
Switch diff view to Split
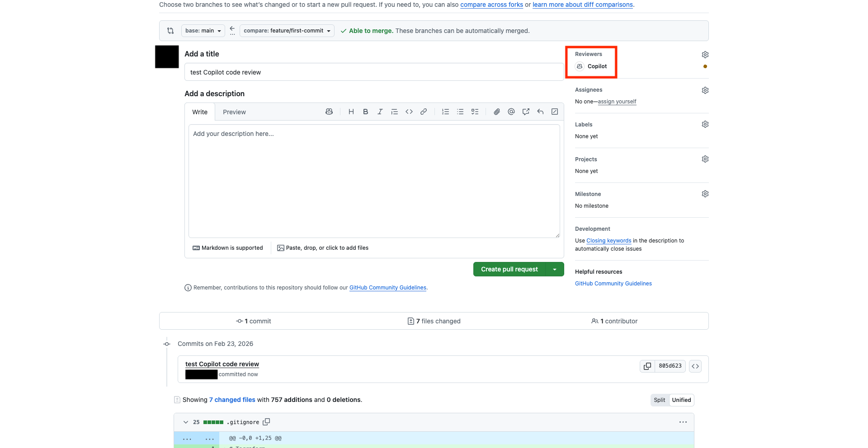tap(659, 400)
